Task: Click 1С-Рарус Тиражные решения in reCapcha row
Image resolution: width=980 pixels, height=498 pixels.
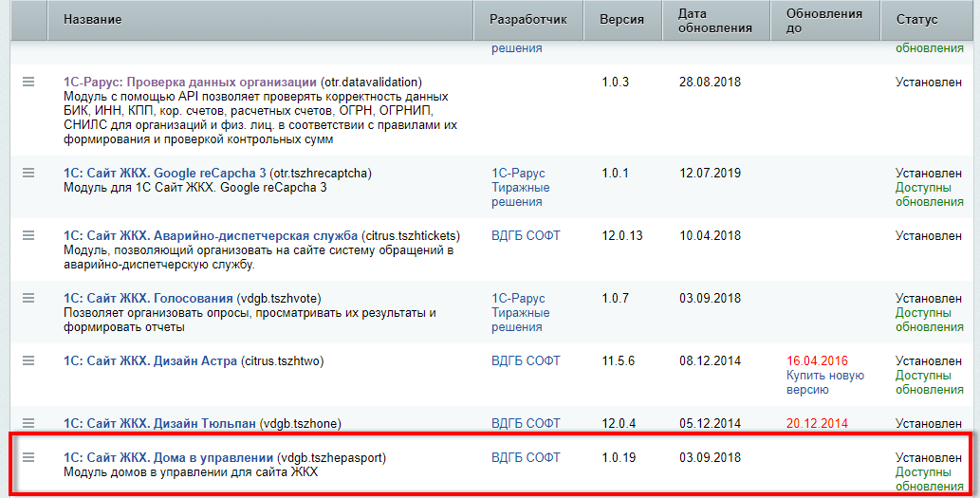Action: tap(520, 187)
